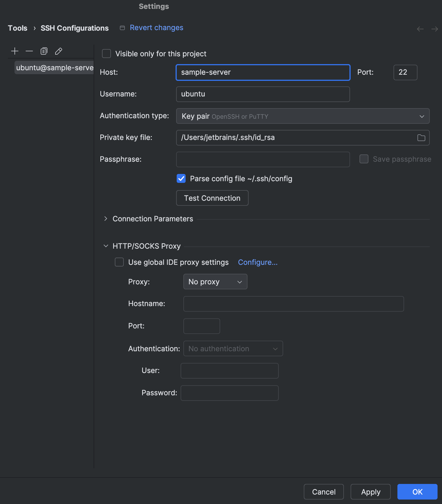Check Use global IDE proxy settings
Screen dimensions: 442x504
pyautogui.click(x=119, y=262)
